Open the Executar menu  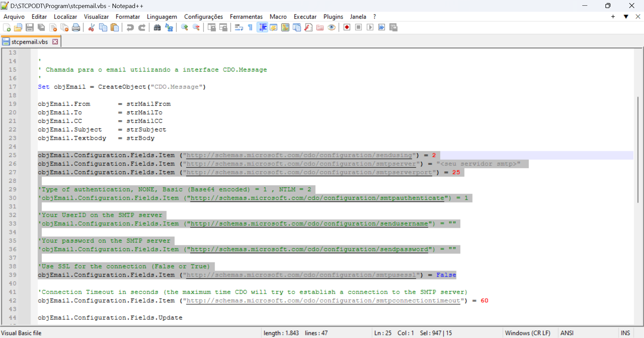[305, 16]
